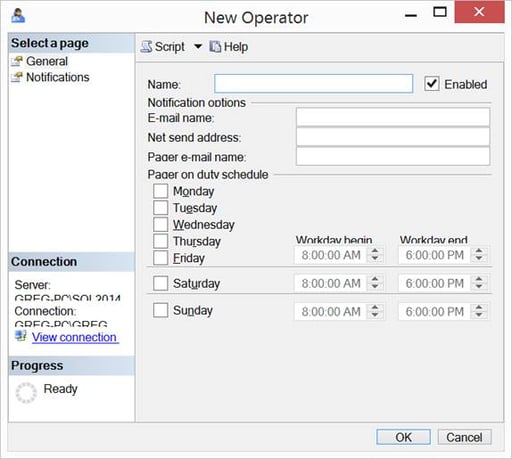The width and height of the screenshot is (512, 459).
Task: Increase weekday Workday end time
Action: [x=479, y=251]
